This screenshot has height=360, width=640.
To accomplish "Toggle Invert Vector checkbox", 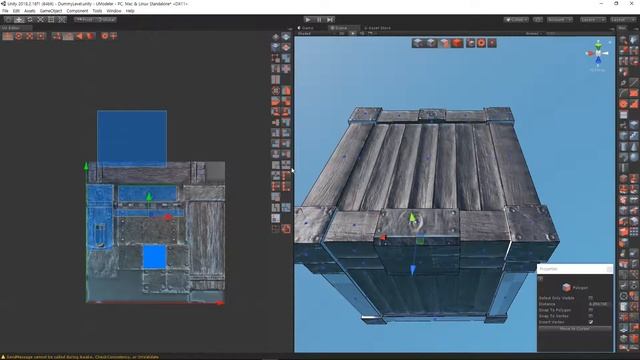I will point(590,322).
